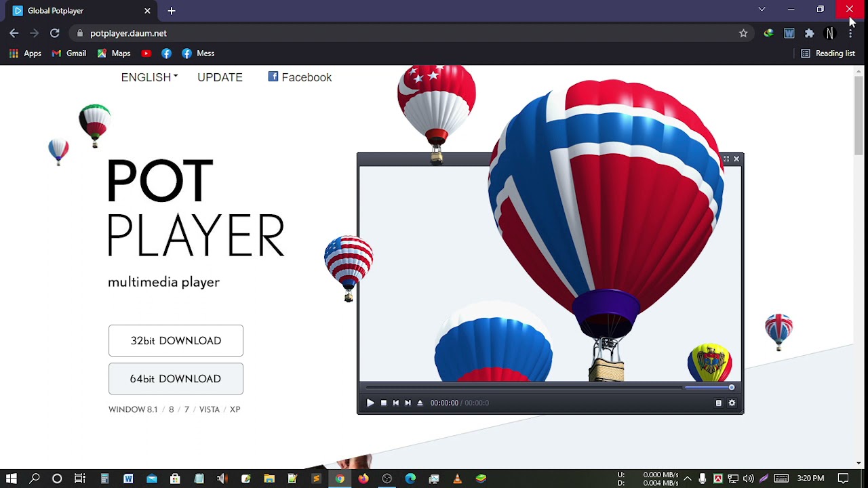The image size is (868, 488).
Task: Adjust the player volume slider
Action: 709,388
